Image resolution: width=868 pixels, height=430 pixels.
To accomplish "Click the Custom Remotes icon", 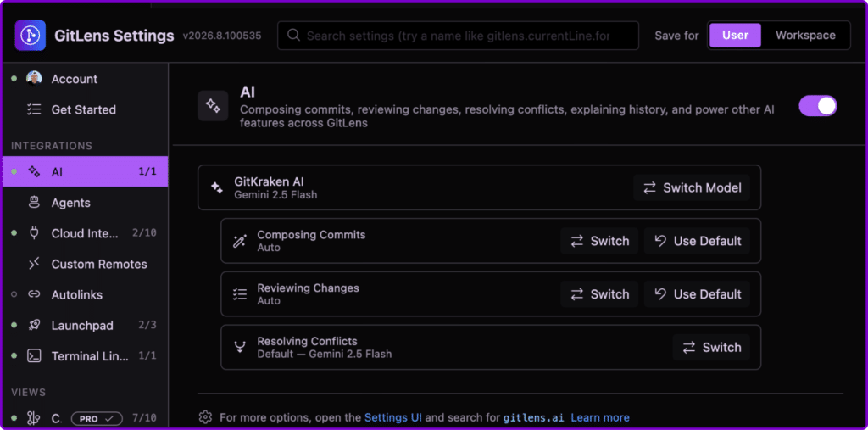I will pos(34,264).
